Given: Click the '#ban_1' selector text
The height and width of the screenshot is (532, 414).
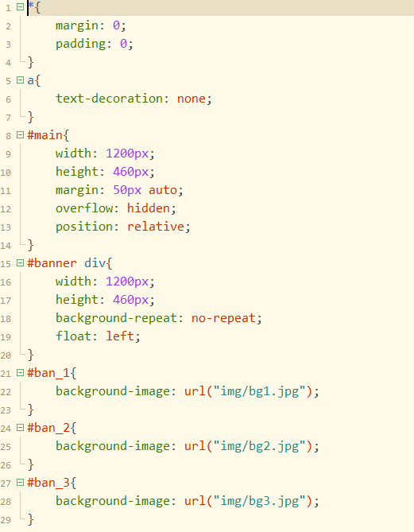Looking at the screenshot, I should pos(48,373).
